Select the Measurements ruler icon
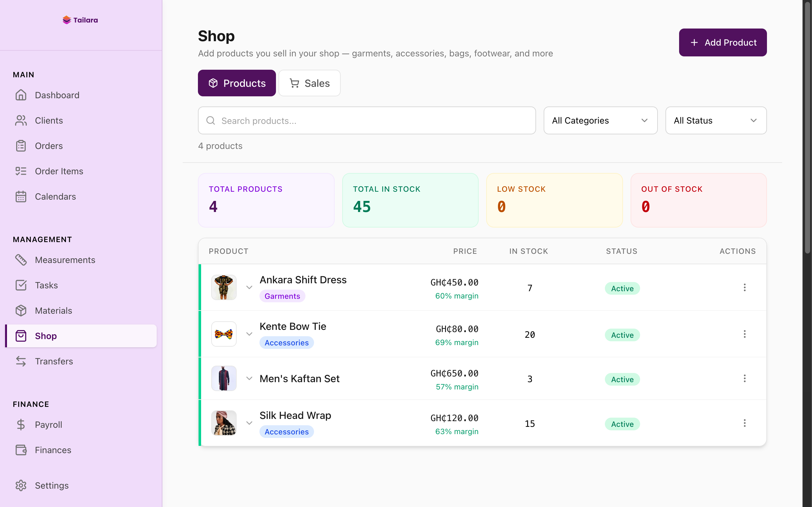Image resolution: width=812 pixels, height=507 pixels. [21, 260]
